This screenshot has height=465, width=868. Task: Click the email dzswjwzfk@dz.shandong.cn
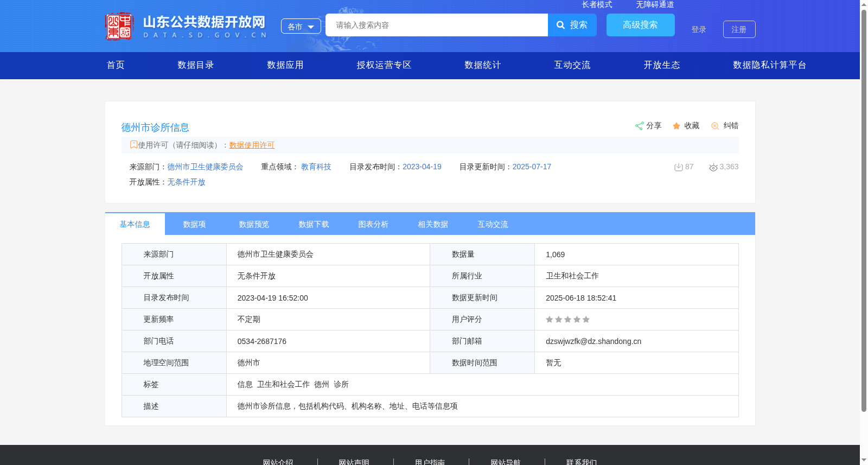(593, 341)
